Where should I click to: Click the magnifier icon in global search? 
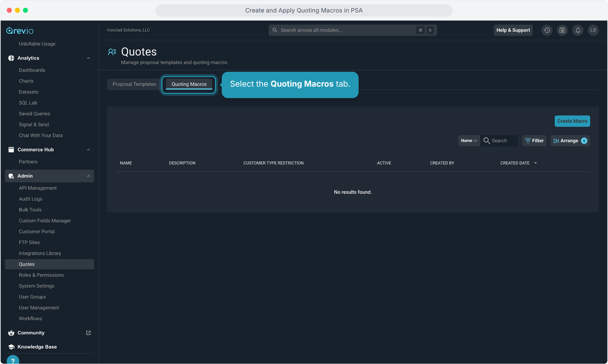pos(275,30)
